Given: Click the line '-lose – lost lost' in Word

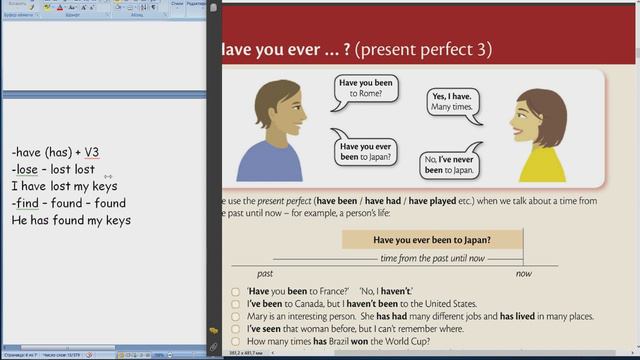Looking at the screenshot, I should tap(53, 169).
